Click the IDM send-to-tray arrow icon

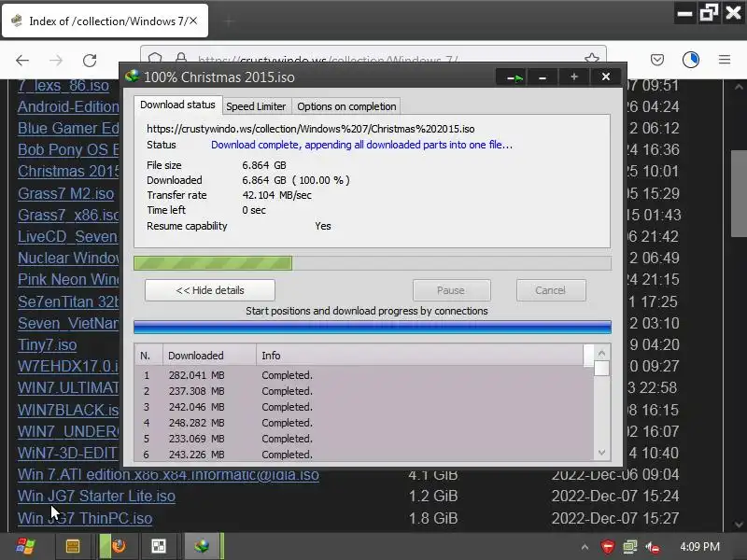click(514, 77)
